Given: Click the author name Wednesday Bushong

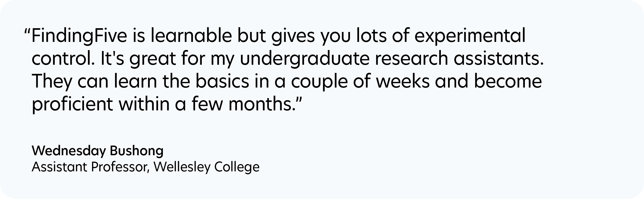Looking at the screenshot, I should pos(97,151).
